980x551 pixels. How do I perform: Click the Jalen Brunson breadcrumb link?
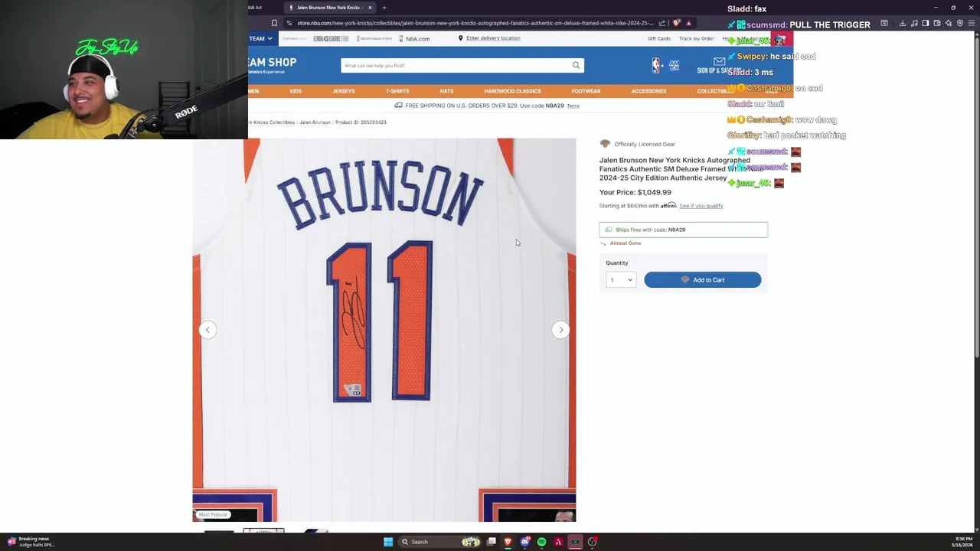(315, 122)
